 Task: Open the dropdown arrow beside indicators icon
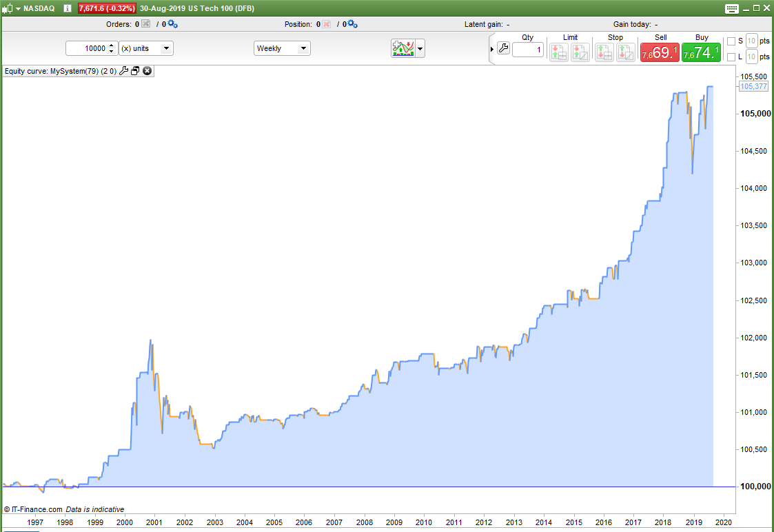[x=420, y=48]
